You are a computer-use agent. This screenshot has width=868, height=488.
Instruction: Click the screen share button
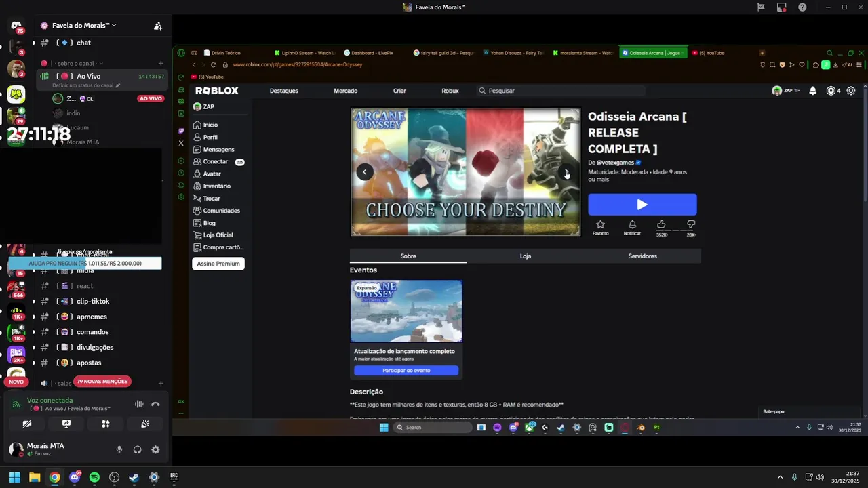(66, 424)
